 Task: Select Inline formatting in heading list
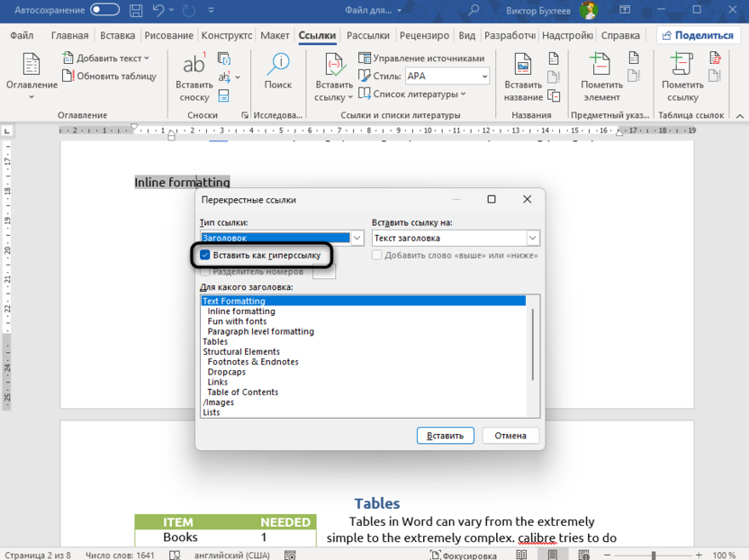click(x=241, y=311)
